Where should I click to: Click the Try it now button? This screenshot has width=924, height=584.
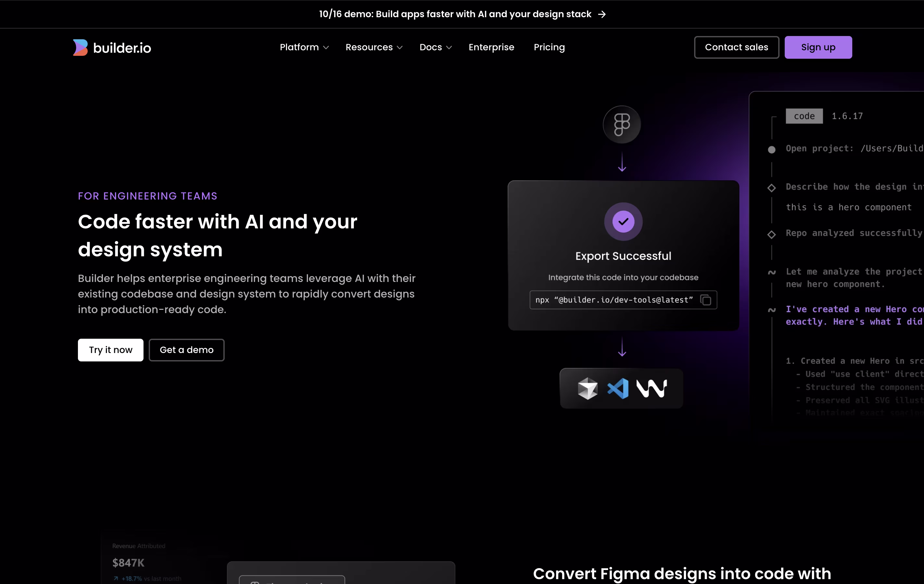110,350
